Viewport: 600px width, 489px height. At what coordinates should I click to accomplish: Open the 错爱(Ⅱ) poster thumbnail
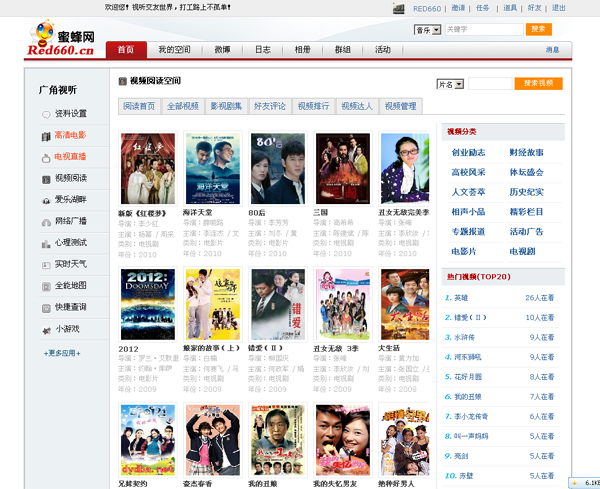278,304
